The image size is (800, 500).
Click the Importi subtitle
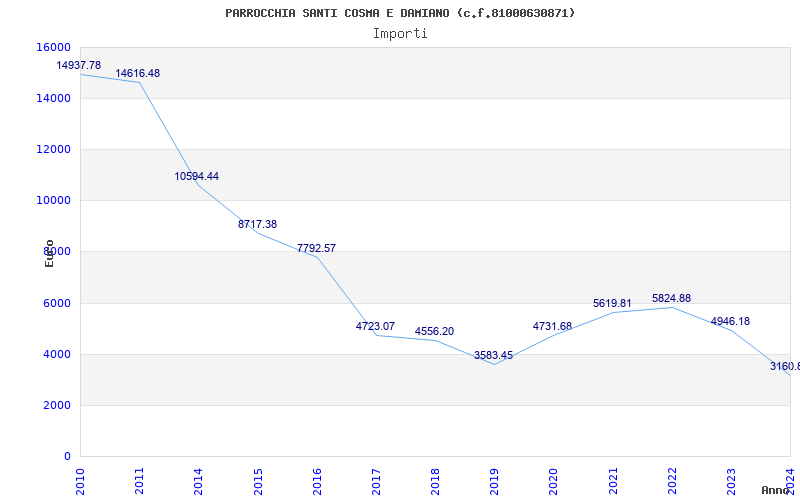[x=400, y=34]
